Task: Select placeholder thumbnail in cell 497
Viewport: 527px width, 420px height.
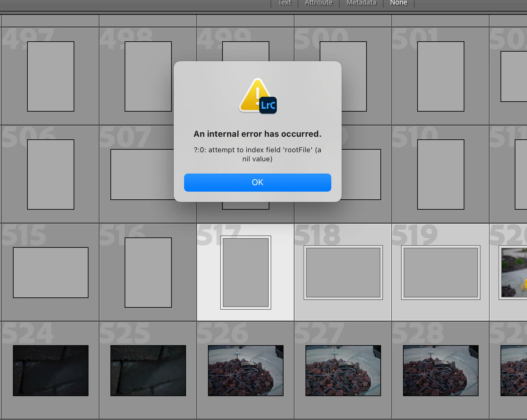Action: [x=51, y=76]
